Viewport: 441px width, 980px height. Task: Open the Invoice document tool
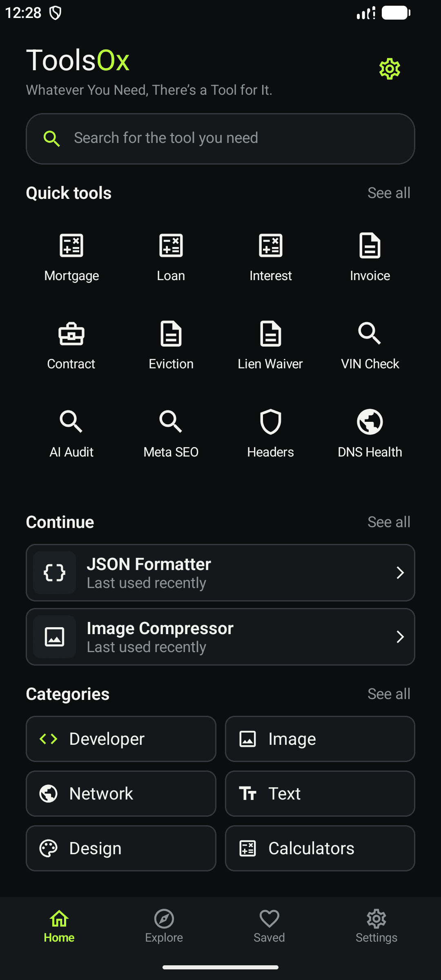[x=370, y=258]
